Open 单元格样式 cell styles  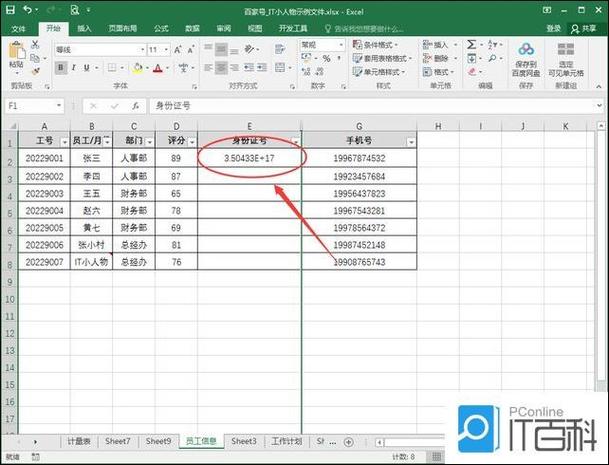coord(379,72)
